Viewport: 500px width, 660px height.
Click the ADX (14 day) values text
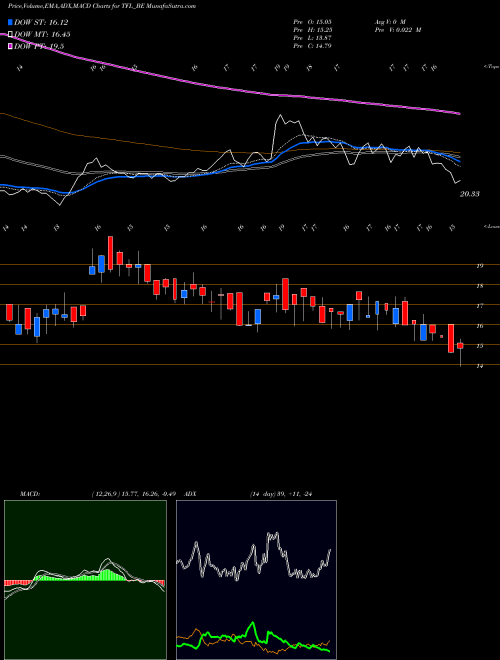pos(281,494)
